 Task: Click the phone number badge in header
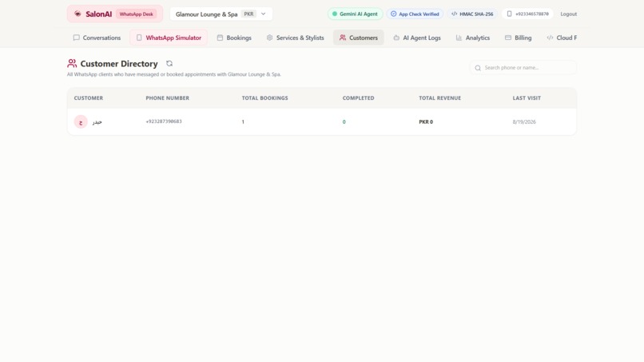tap(527, 14)
